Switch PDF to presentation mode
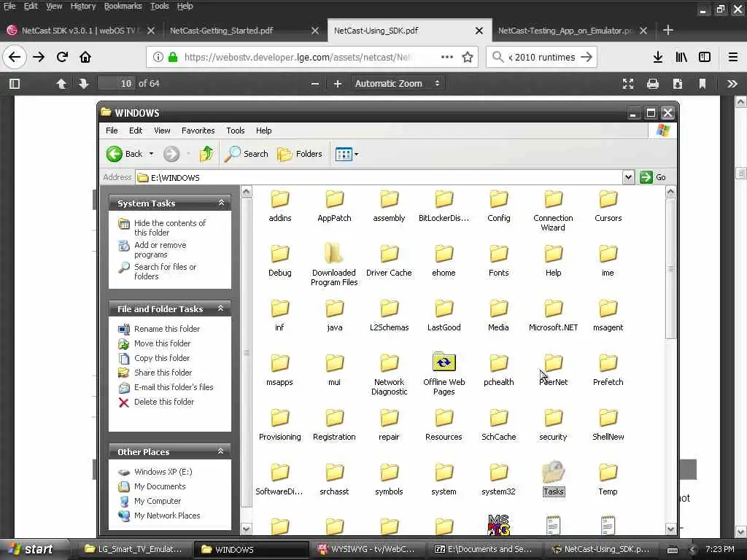 pos(628,84)
